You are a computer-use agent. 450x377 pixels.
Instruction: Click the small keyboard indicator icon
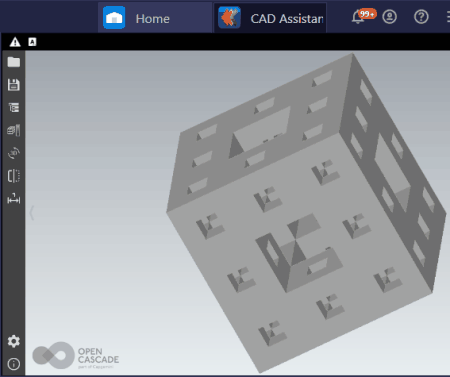coord(32,42)
